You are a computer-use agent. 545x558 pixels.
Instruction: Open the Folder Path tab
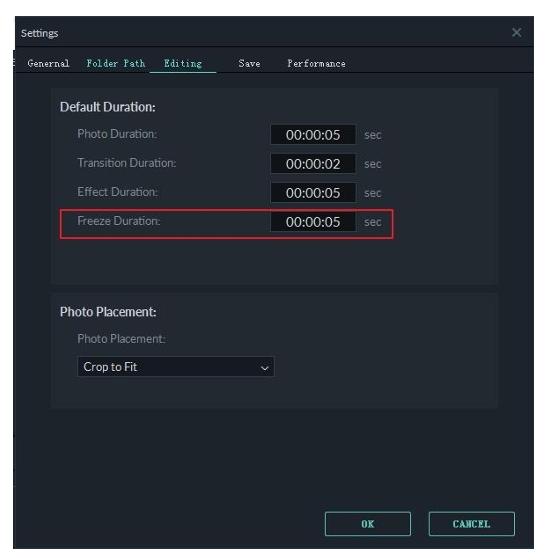[116, 64]
